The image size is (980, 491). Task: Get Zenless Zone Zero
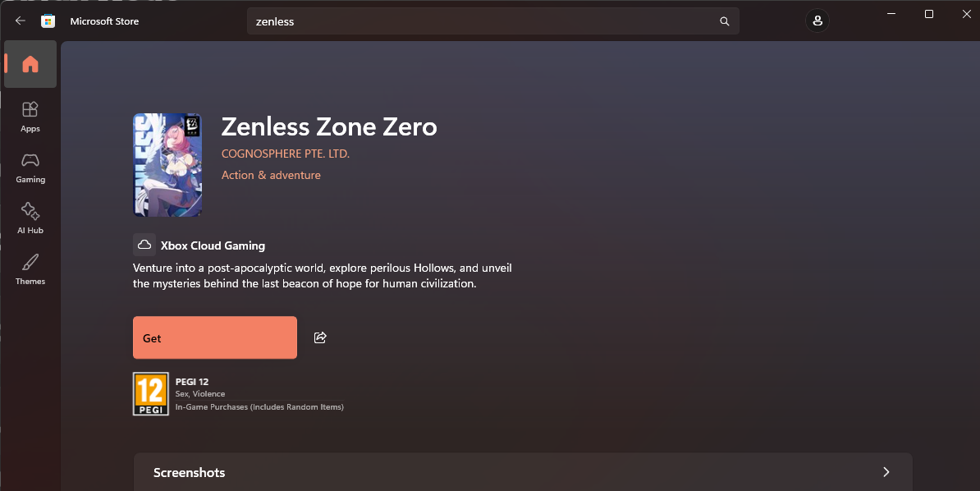(x=215, y=337)
